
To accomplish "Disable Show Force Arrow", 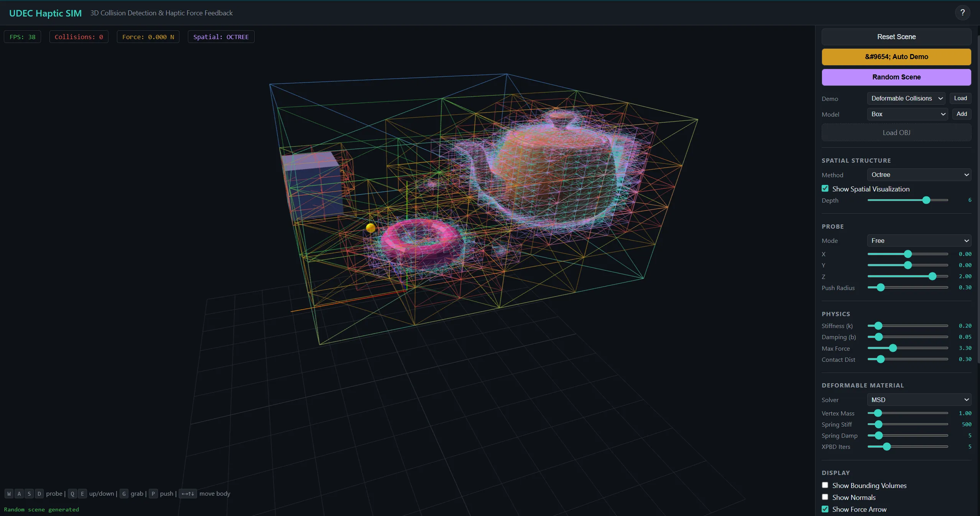I will click(x=825, y=509).
